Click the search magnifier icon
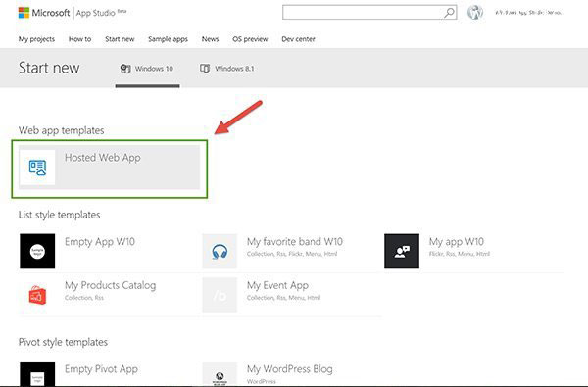This screenshot has height=387, width=588. [449, 13]
